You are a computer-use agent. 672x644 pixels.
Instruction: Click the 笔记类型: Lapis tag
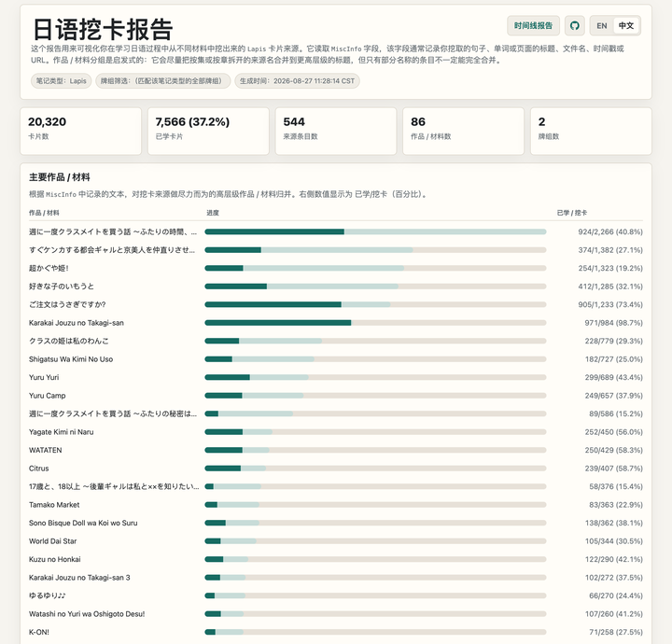tap(62, 81)
